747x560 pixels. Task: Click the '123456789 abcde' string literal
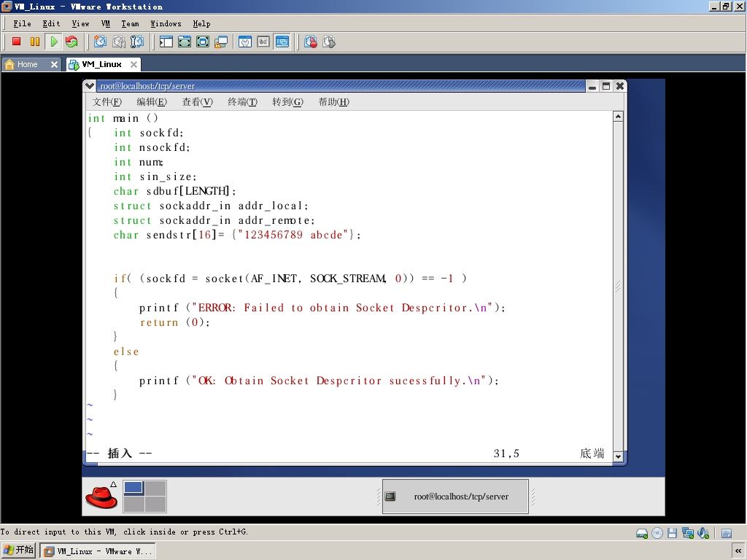click(293, 236)
